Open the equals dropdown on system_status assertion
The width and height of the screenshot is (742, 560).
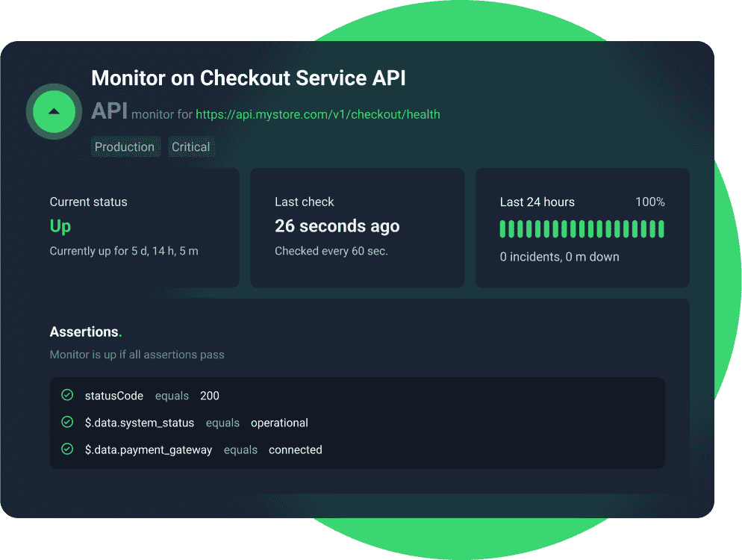(x=222, y=423)
